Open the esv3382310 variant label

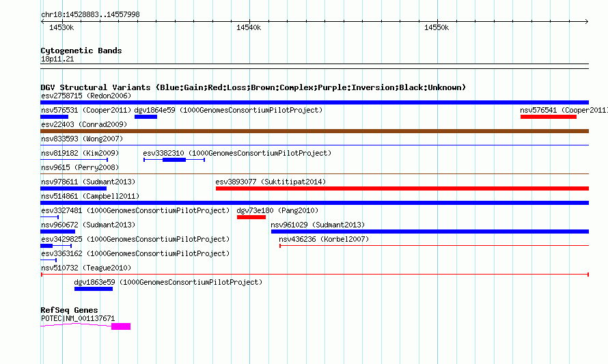(237, 153)
